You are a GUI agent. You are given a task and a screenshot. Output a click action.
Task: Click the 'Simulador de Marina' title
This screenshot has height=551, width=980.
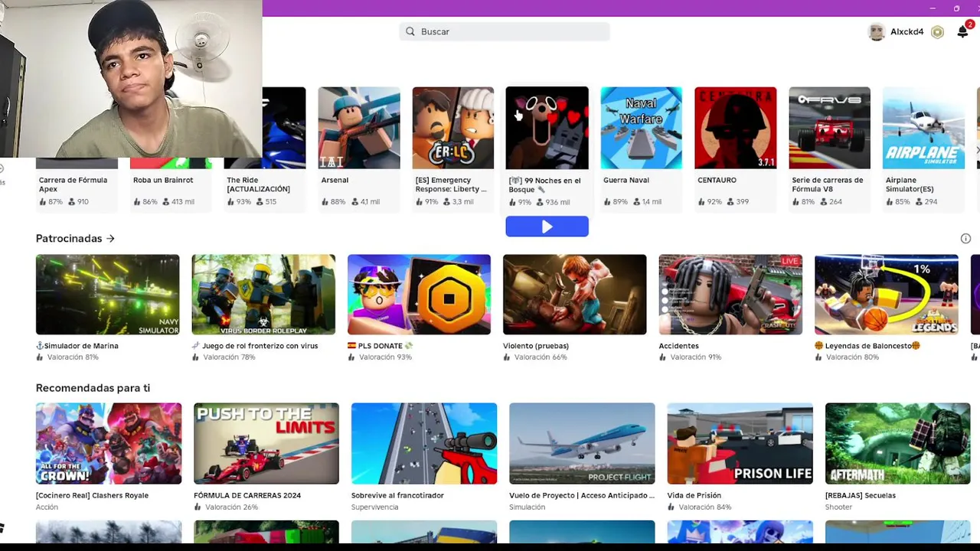[x=77, y=346]
